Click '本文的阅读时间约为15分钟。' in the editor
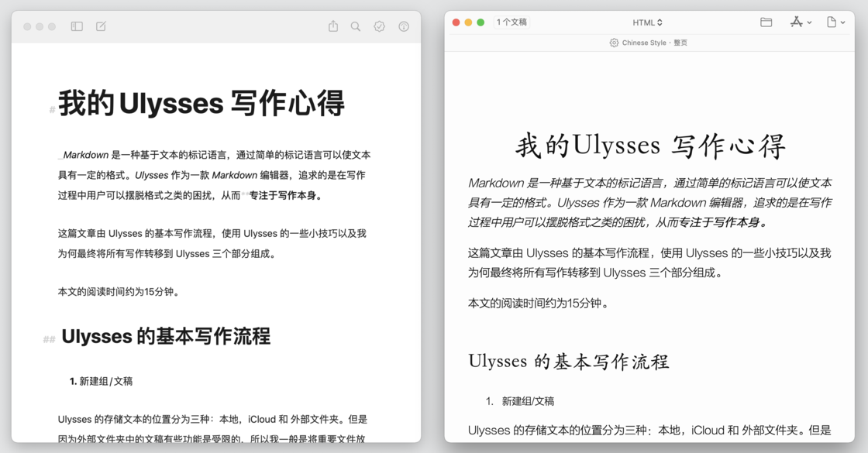868x453 pixels. point(119,292)
